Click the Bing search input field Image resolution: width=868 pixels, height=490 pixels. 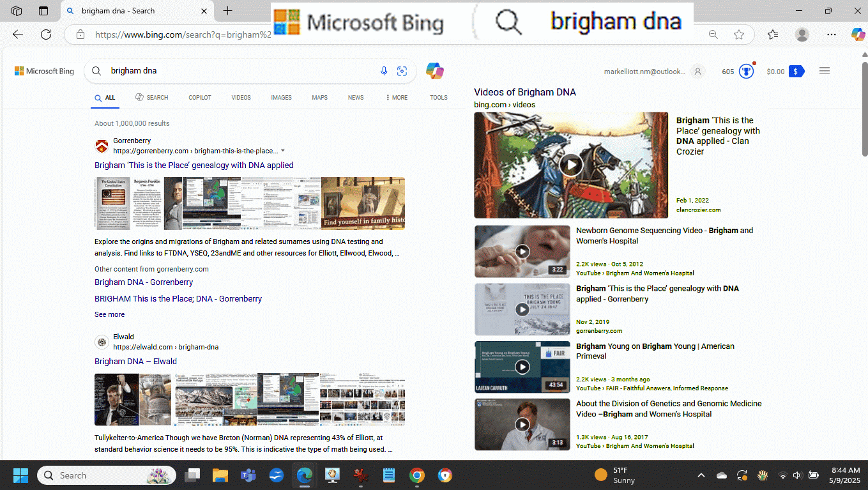tap(243, 71)
